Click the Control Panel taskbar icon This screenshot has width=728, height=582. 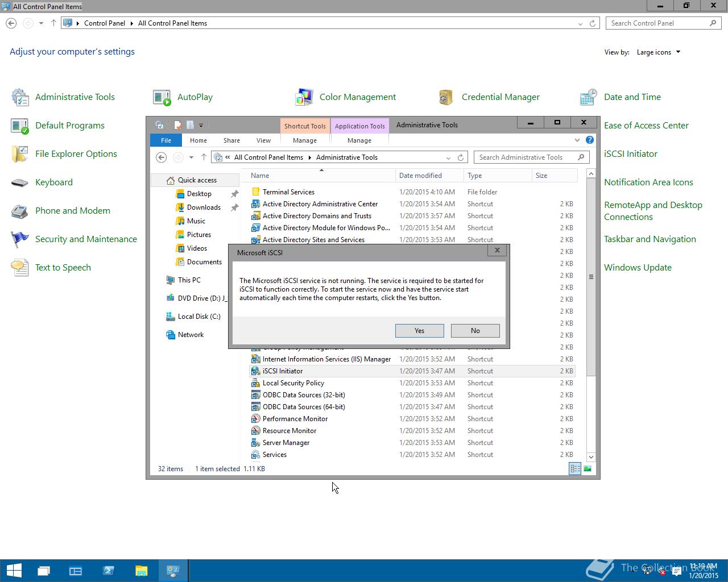(173, 571)
